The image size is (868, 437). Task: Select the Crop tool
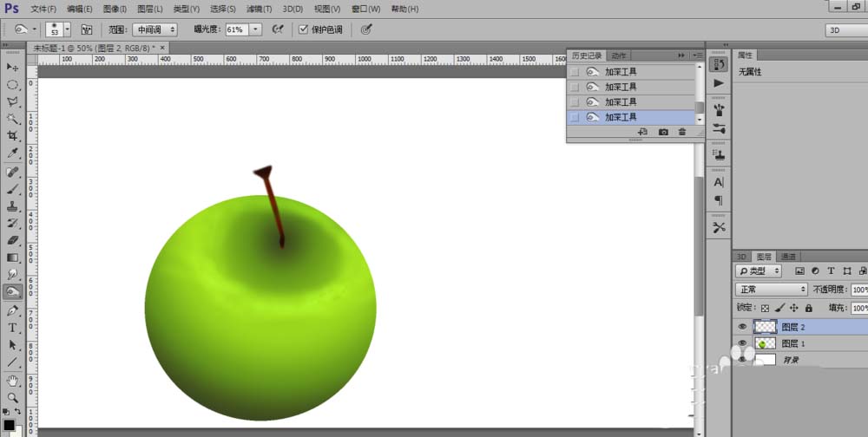click(x=12, y=135)
